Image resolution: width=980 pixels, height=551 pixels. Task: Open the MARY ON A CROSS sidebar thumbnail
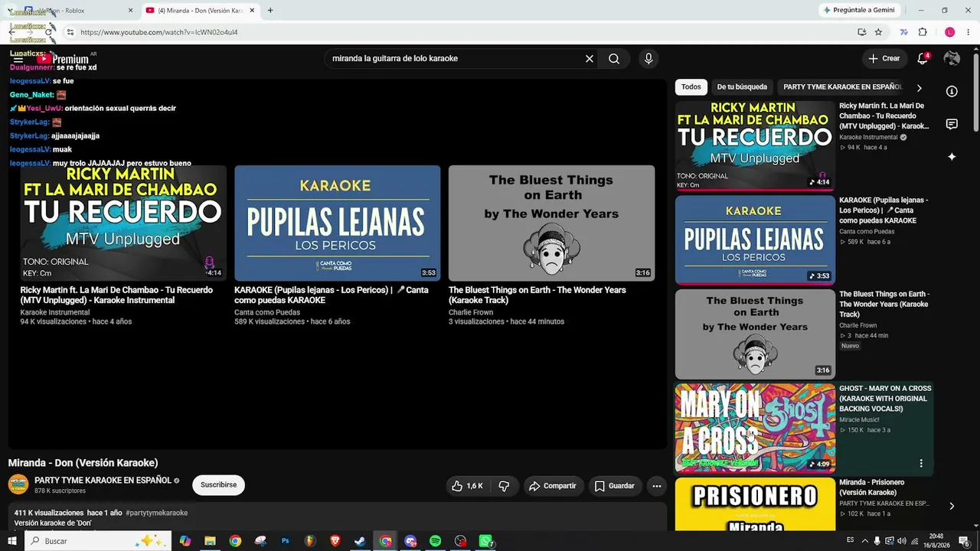[x=755, y=428]
